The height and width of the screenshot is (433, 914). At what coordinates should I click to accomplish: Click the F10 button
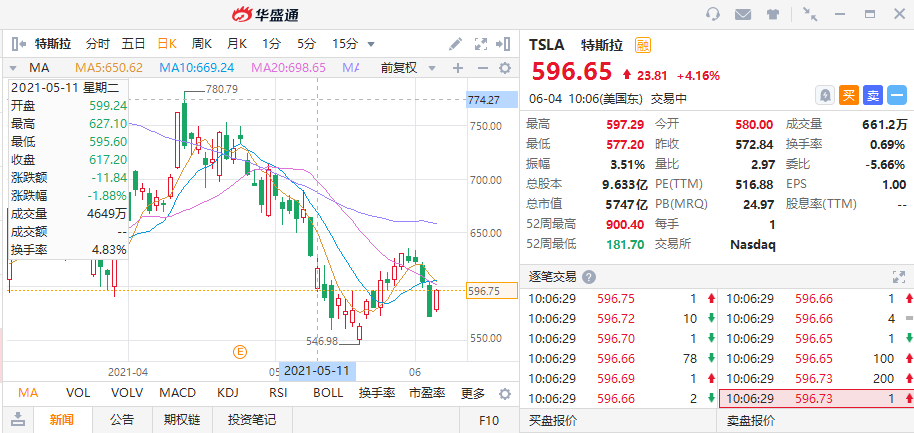(488, 420)
